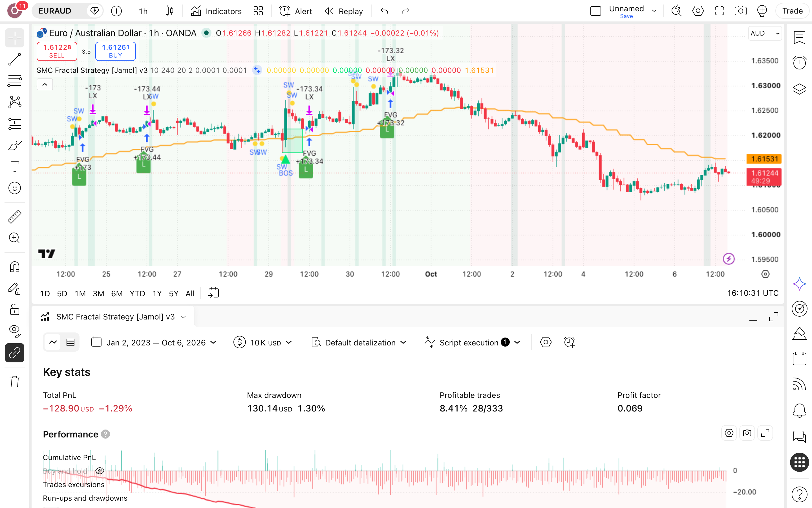Toggle magnet mode

14,267
